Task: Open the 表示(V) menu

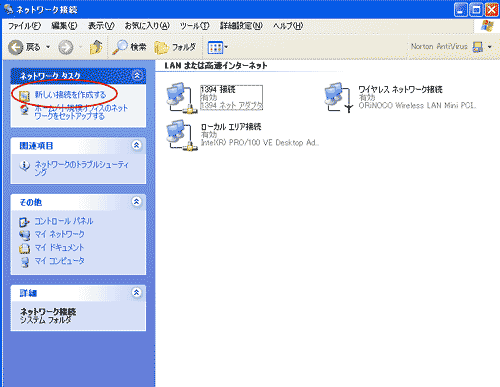Action: (x=101, y=26)
